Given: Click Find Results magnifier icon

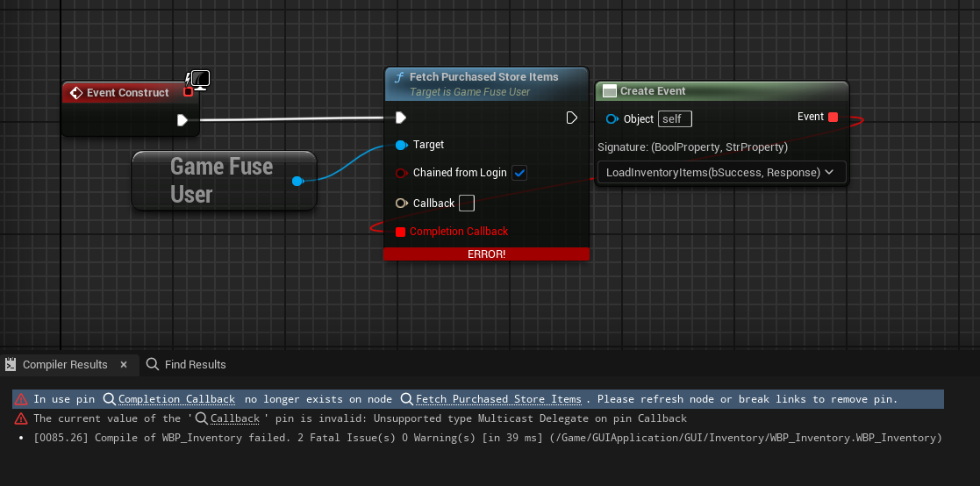Looking at the screenshot, I should pyautogui.click(x=152, y=364).
